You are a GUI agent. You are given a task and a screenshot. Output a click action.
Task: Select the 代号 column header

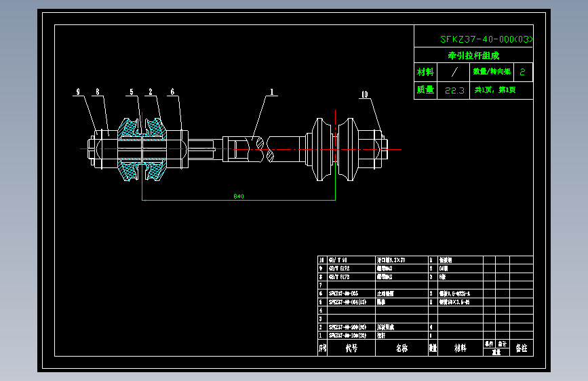point(351,348)
